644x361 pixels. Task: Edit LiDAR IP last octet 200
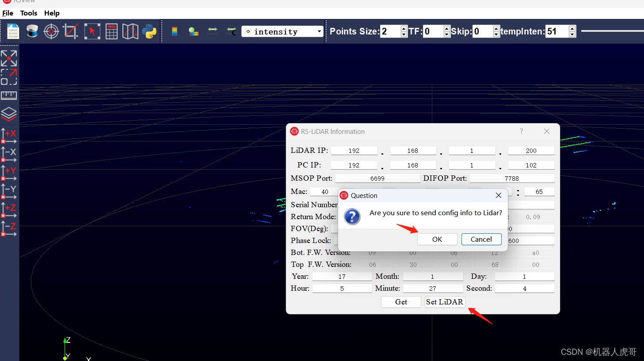click(x=531, y=151)
